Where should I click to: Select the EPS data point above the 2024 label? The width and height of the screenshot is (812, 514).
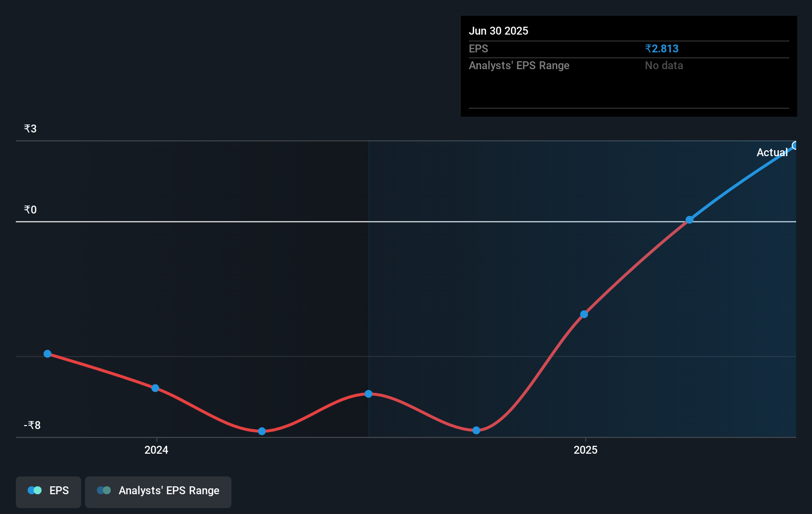[x=155, y=388]
